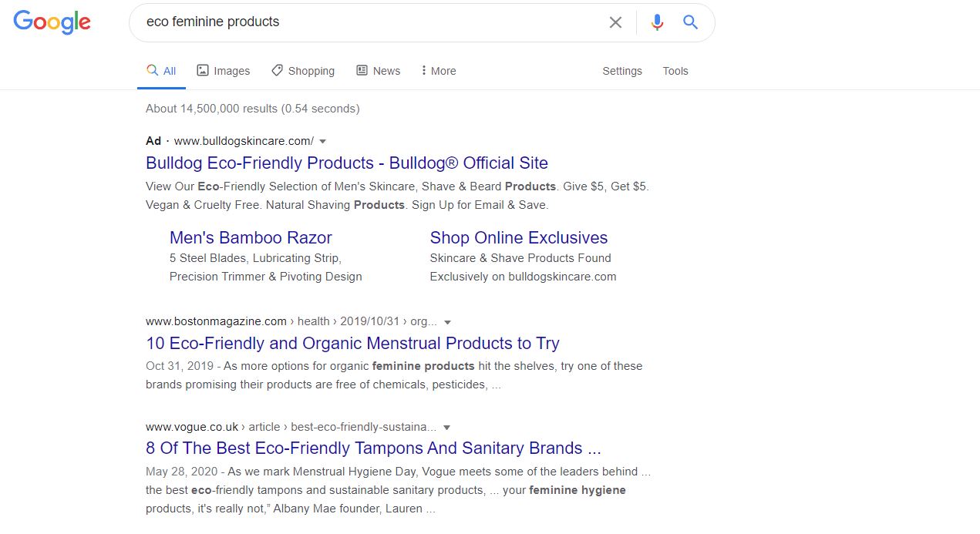Expand the ad details arrow next to bulldogskincare.com
This screenshot has width=980, height=534.
point(322,141)
